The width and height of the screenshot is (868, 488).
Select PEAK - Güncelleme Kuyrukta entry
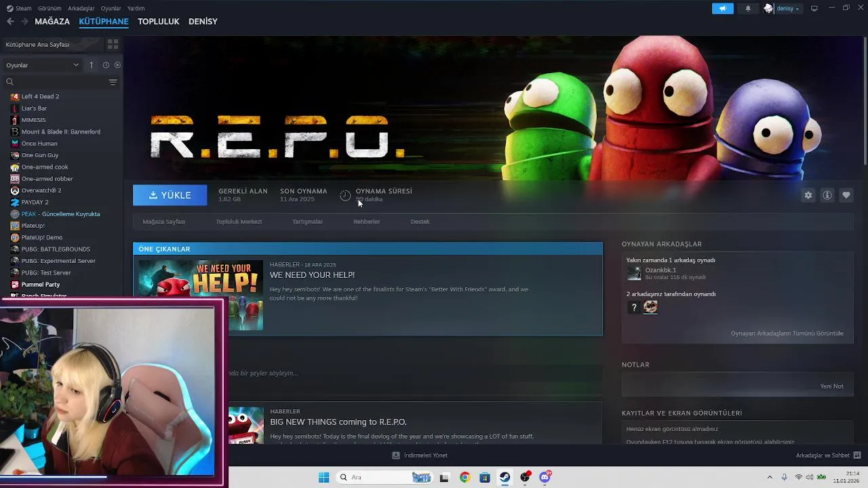click(x=60, y=214)
